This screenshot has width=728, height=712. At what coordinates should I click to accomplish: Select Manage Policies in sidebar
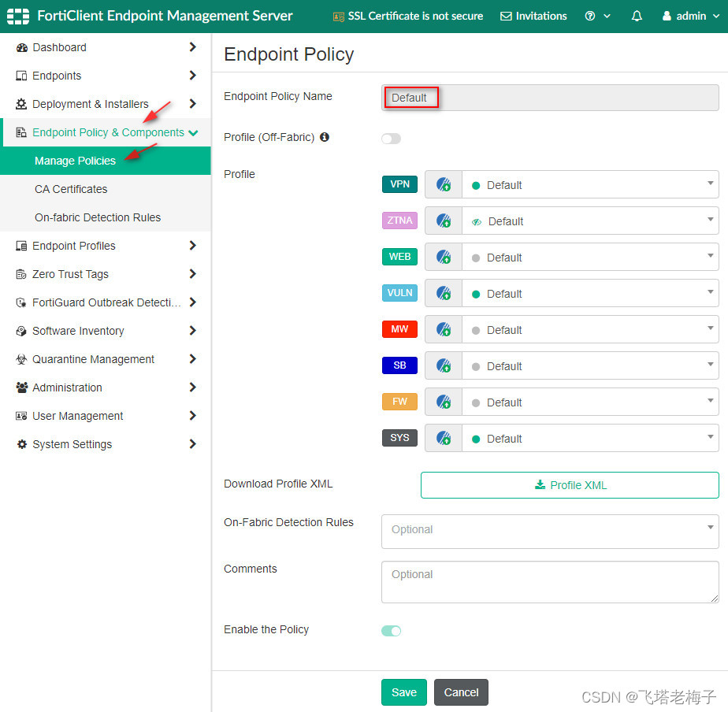tap(106, 161)
